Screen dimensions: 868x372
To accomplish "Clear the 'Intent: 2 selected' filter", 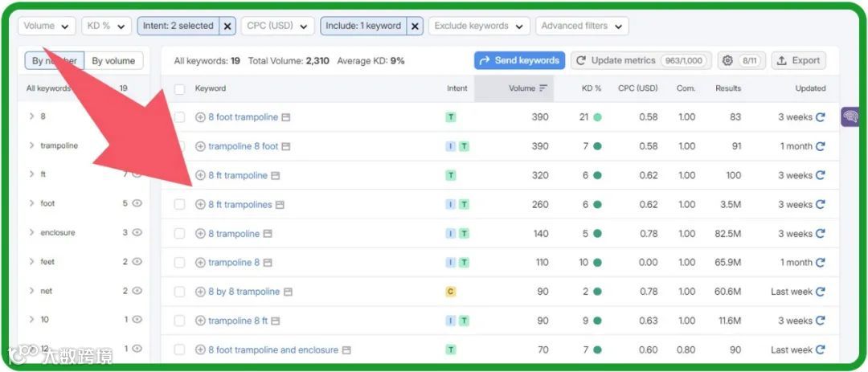I will (227, 26).
